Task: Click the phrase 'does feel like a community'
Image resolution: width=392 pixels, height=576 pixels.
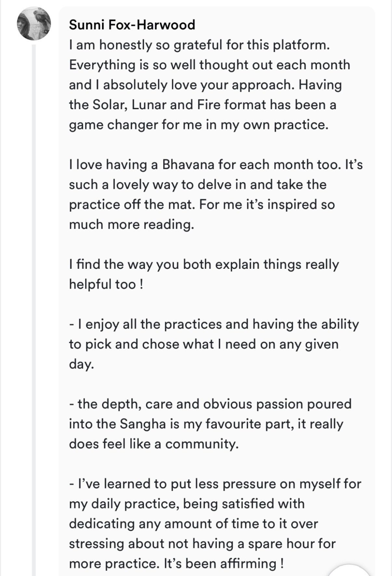Action: click(x=154, y=444)
